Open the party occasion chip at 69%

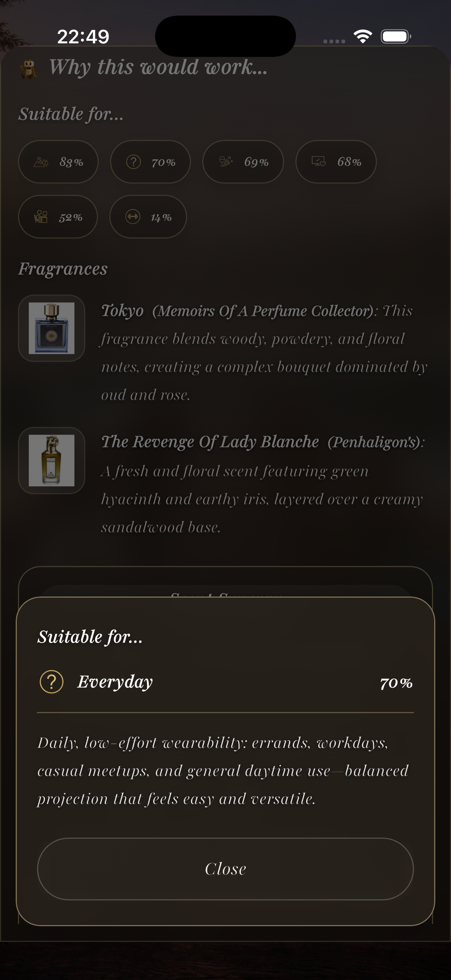pyautogui.click(x=243, y=162)
